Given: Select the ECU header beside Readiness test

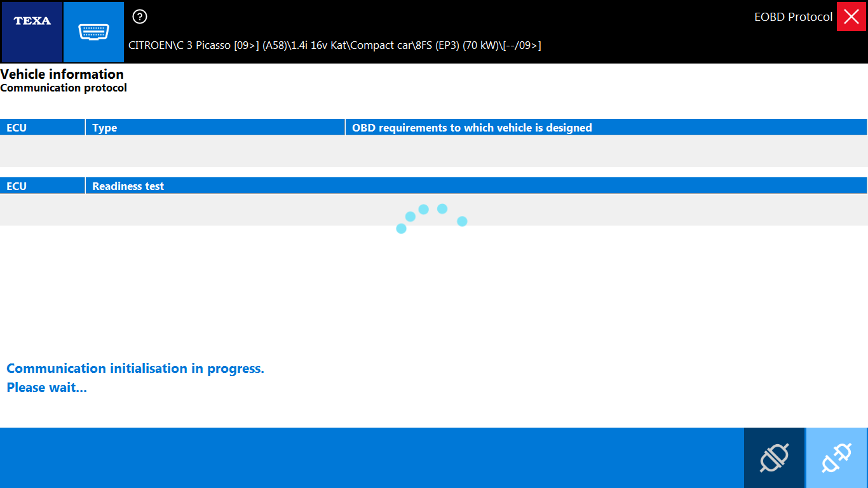Looking at the screenshot, I should click(43, 186).
